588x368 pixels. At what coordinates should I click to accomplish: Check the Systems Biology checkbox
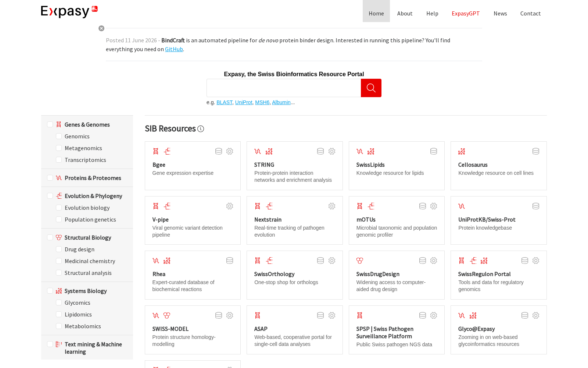click(50, 291)
